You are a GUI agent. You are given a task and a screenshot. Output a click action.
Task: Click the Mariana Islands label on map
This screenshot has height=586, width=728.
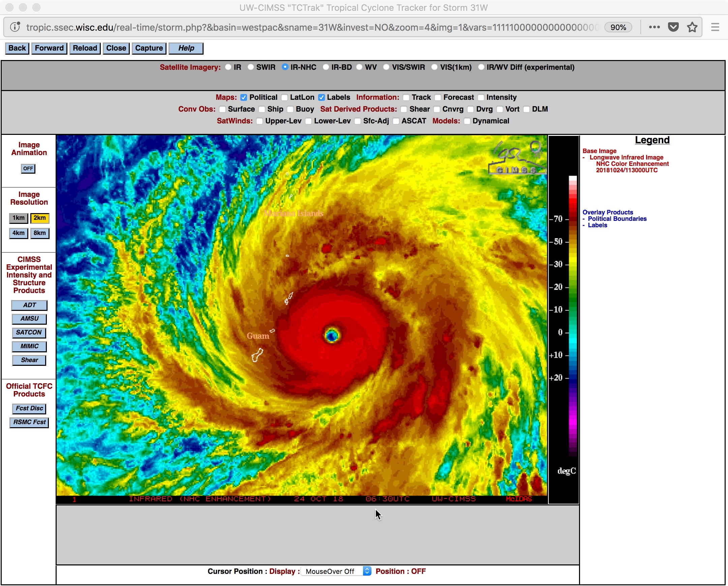(x=294, y=213)
